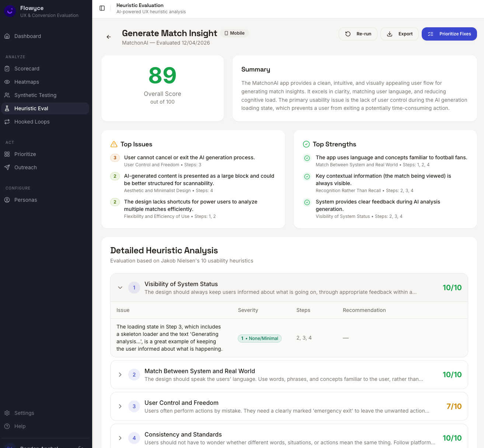Click the 7/10 score for User Control

454,406
